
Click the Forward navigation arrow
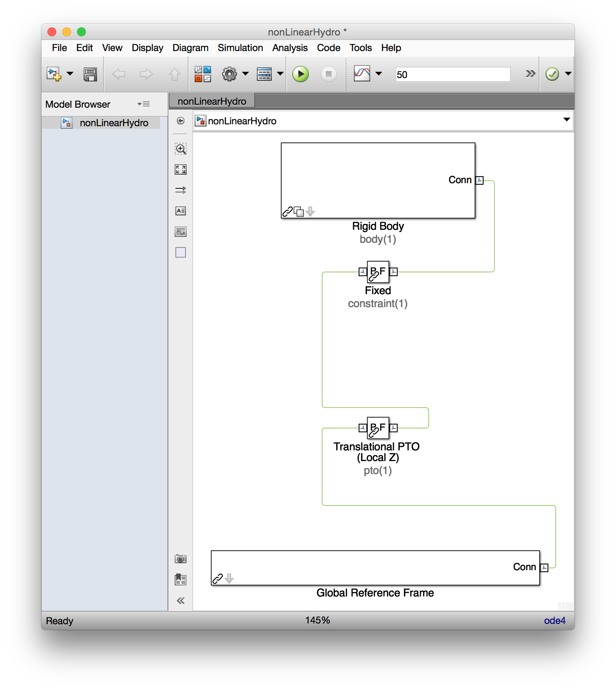pos(146,74)
